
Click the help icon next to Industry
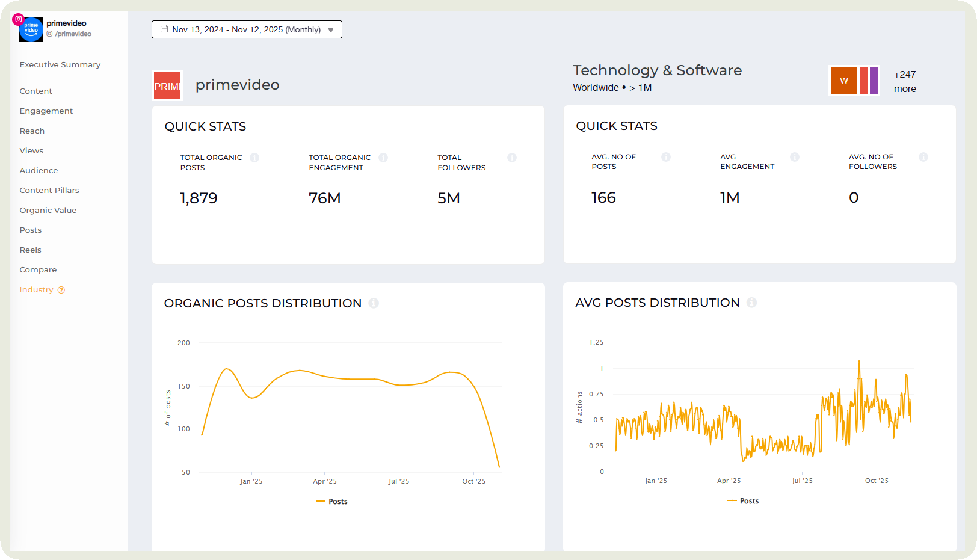pyautogui.click(x=61, y=289)
